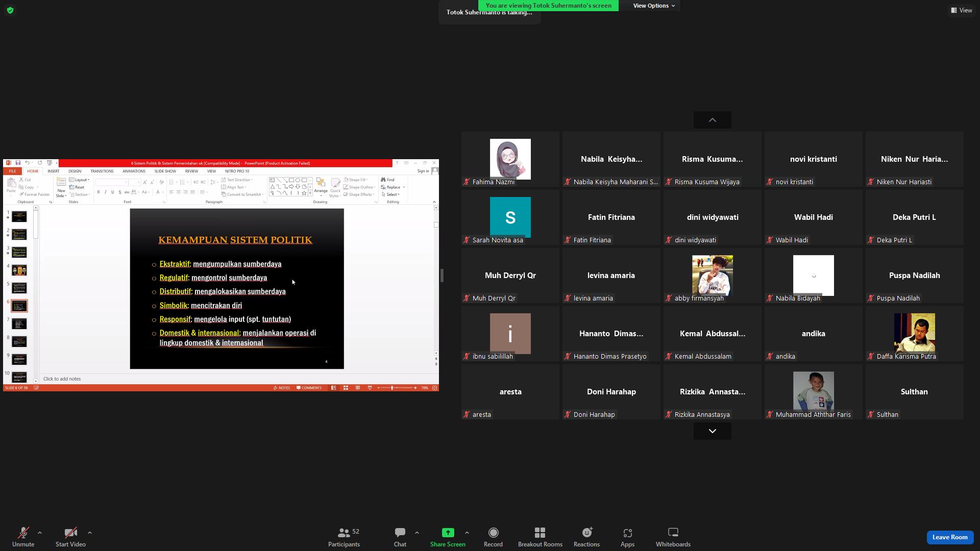Image resolution: width=980 pixels, height=551 pixels.
Task: Show next page of participant gallery
Action: 713,431
